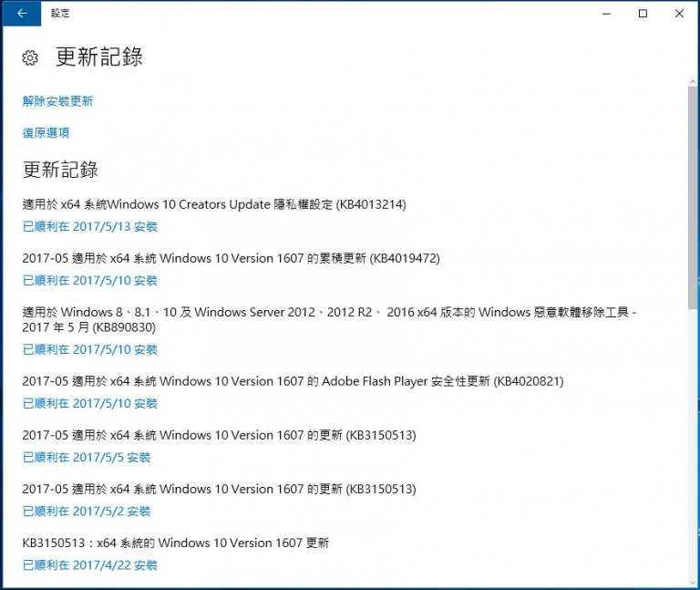Select the Adobe Flash Player KB4020821 entry
Screen dimensions: 700x590
point(293,381)
